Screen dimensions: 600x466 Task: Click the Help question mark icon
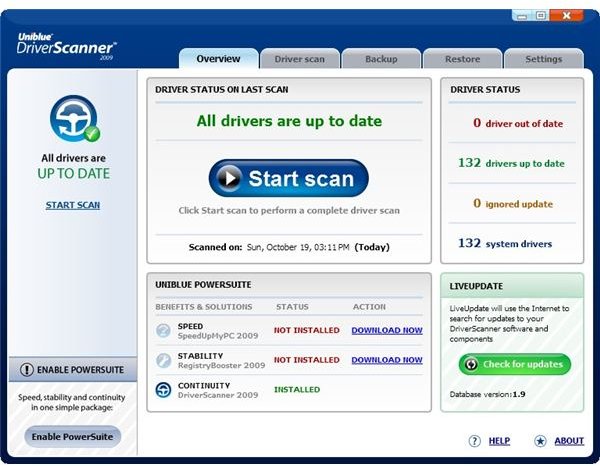coord(474,441)
